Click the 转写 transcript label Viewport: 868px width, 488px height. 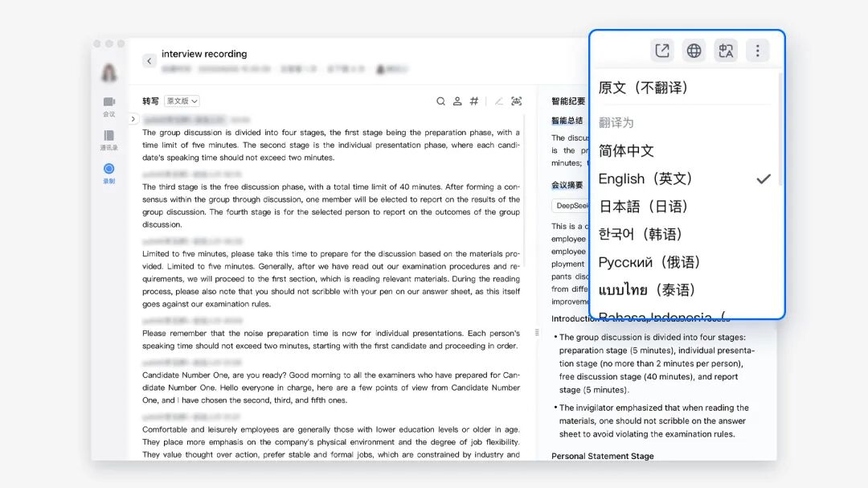[x=150, y=101]
